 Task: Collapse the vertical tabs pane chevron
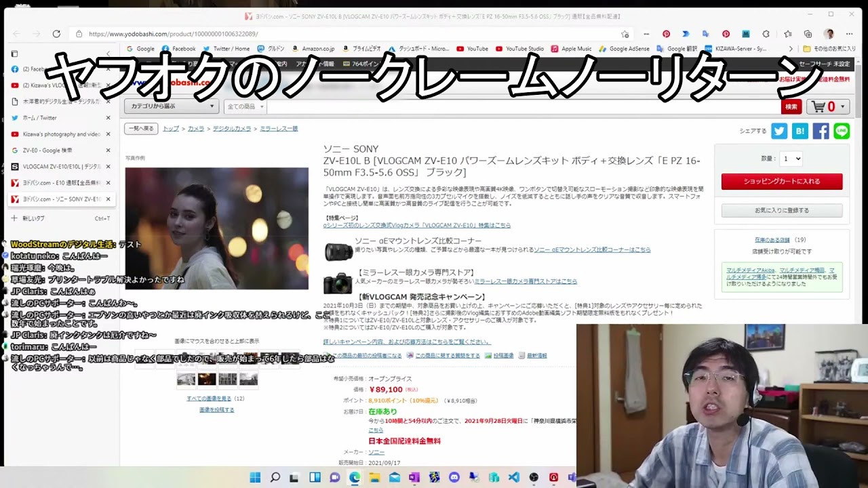[108, 54]
